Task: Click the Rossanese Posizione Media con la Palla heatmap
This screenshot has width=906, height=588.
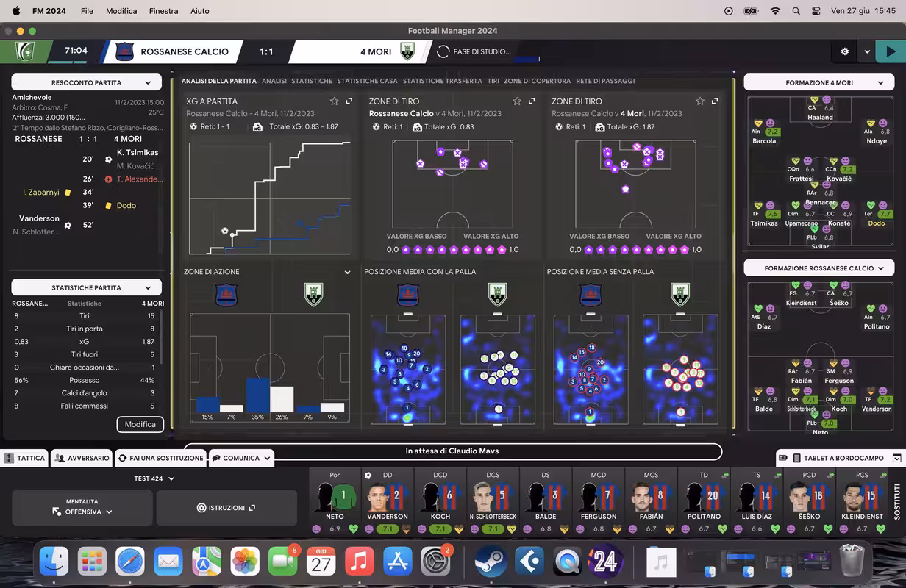Action: [407, 369]
